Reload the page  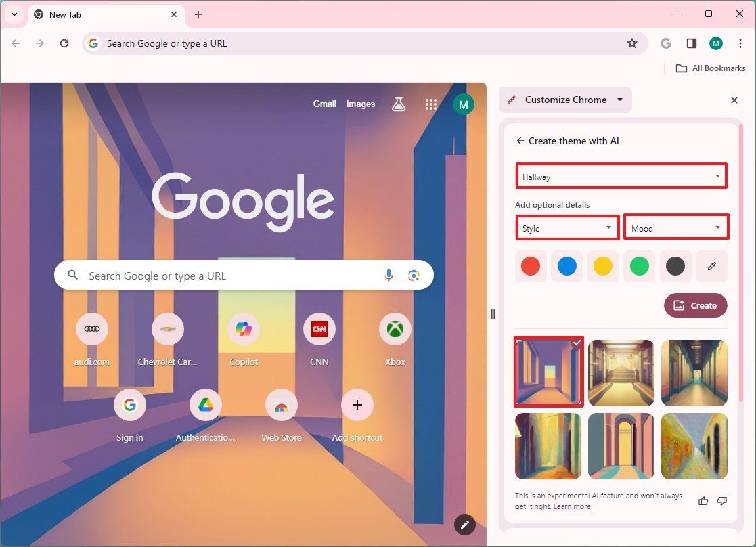pos(64,43)
